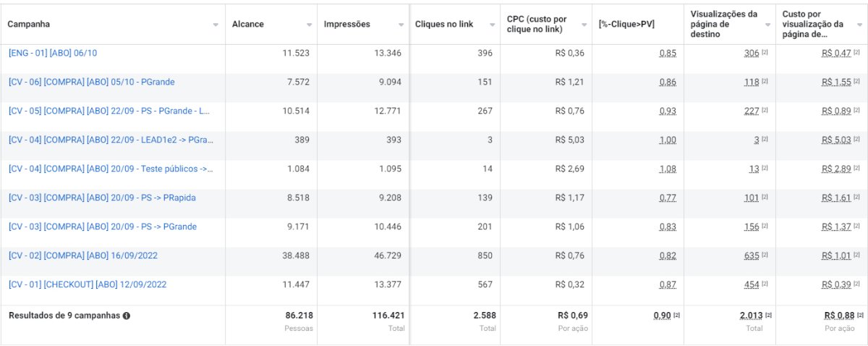Image resolution: width=868 pixels, height=346 pixels.
Task: Open the Visualizações da página de destino dropdown arrow
Action: click(x=768, y=25)
